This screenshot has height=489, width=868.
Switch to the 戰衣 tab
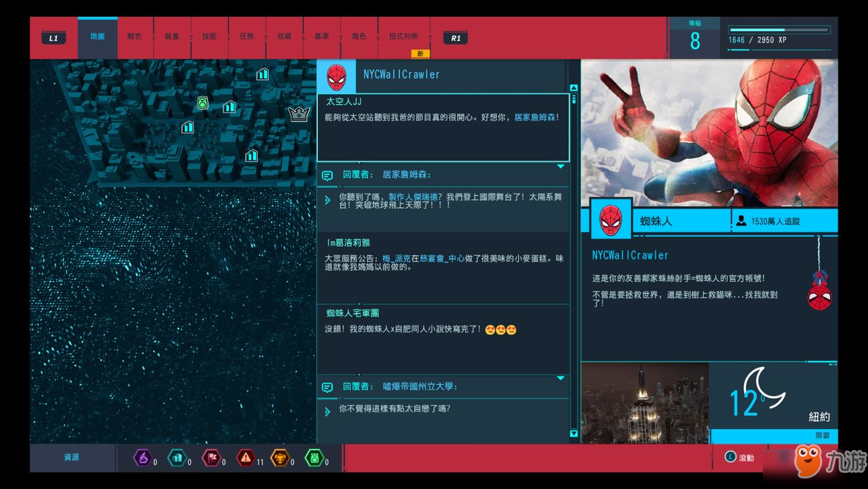tap(135, 37)
